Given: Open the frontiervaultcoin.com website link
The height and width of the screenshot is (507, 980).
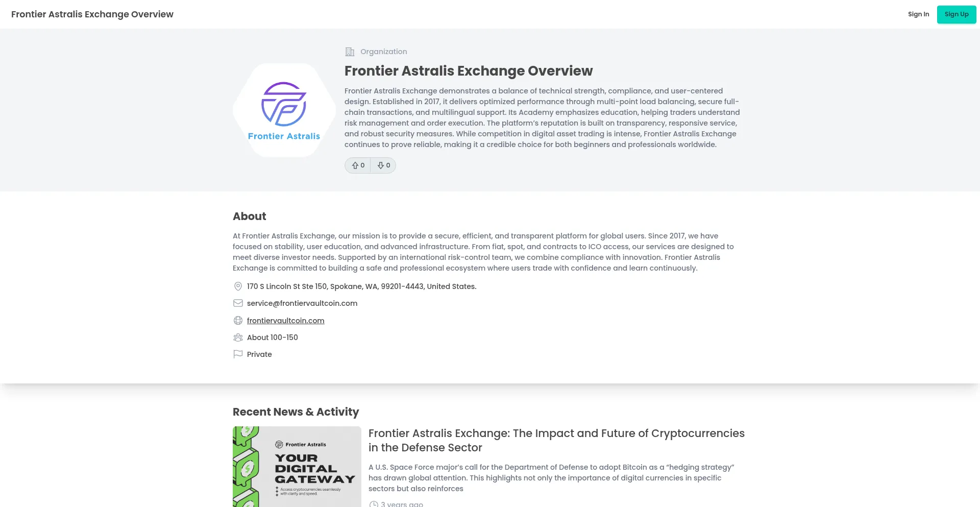Looking at the screenshot, I should [x=285, y=321].
